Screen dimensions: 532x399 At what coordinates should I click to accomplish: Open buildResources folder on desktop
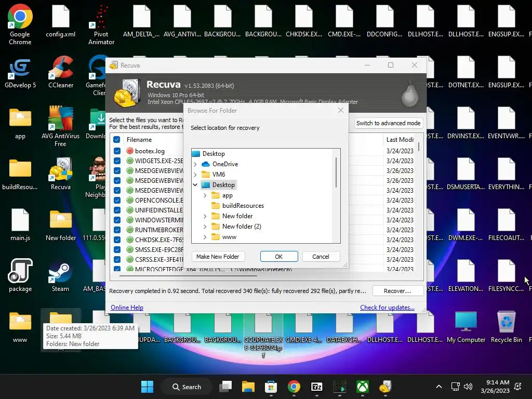20,175
